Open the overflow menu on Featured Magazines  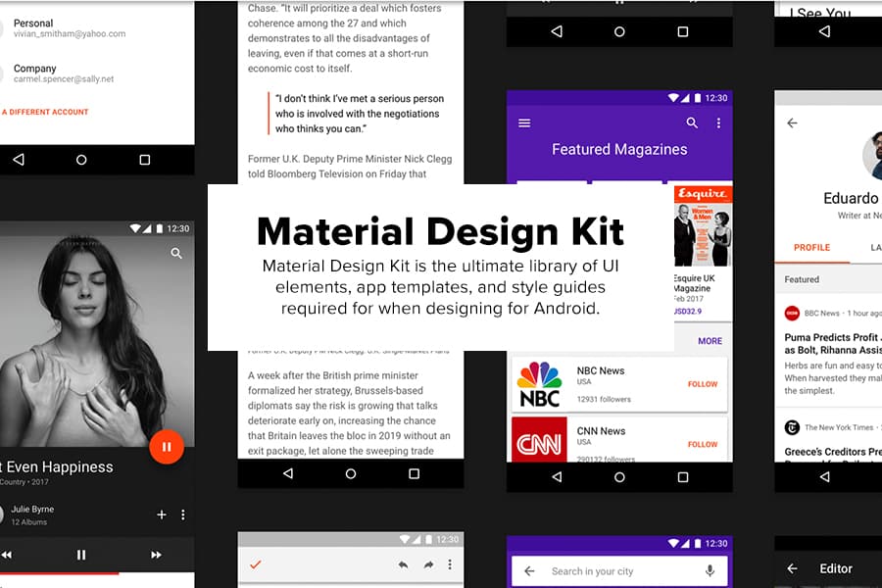click(718, 122)
